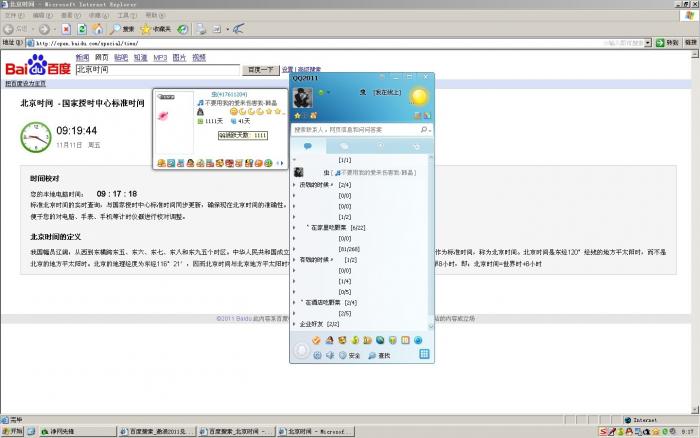
Task: Open QQ system settings gear icon
Action: (317, 355)
